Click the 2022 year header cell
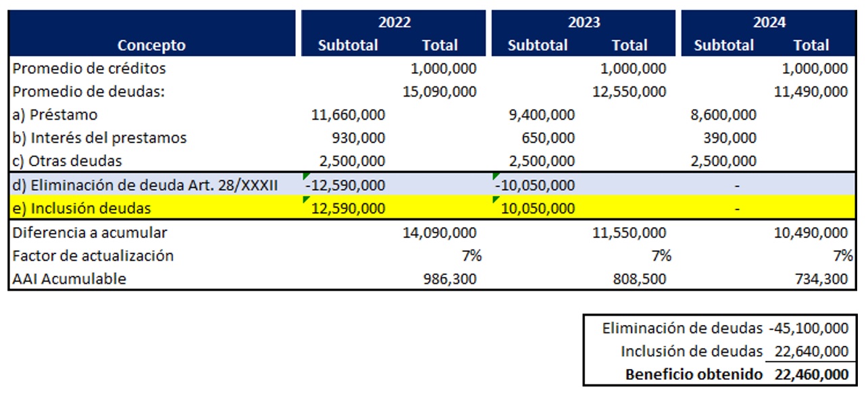Image resolution: width=868 pixels, height=398 pixels. (x=394, y=22)
